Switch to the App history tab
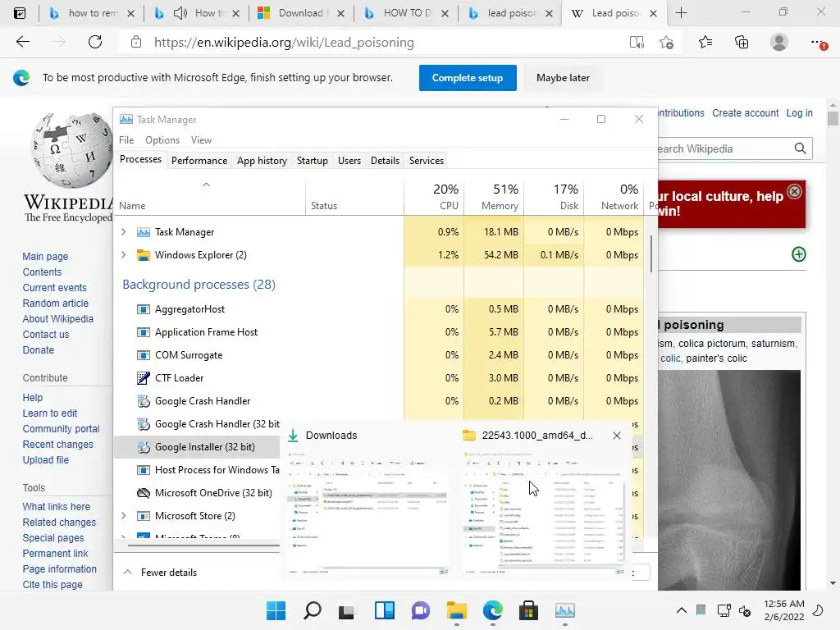Screen dimensions: 840x630 click(262, 161)
